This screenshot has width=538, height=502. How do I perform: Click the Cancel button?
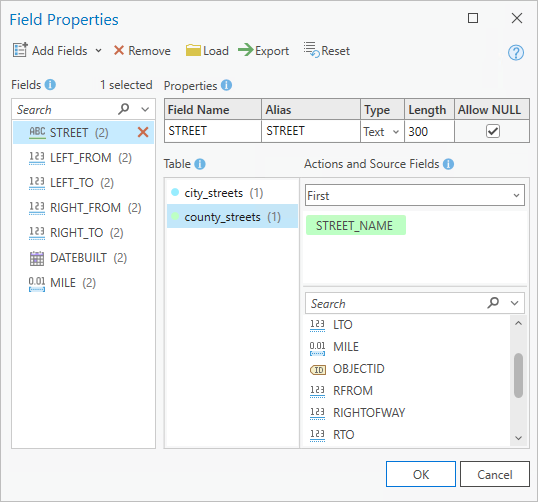[x=494, y=474]
